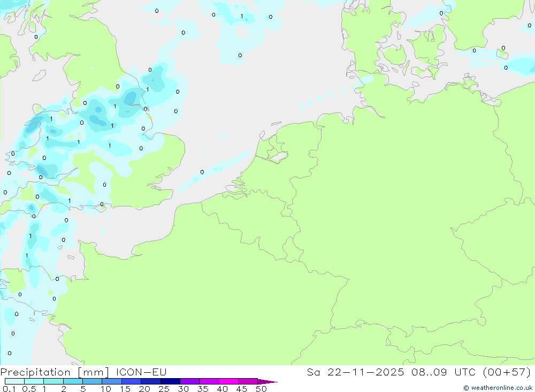
Task: Click the 40–45 mm magenta legend swatch
Action: click(x=228, y=381)
